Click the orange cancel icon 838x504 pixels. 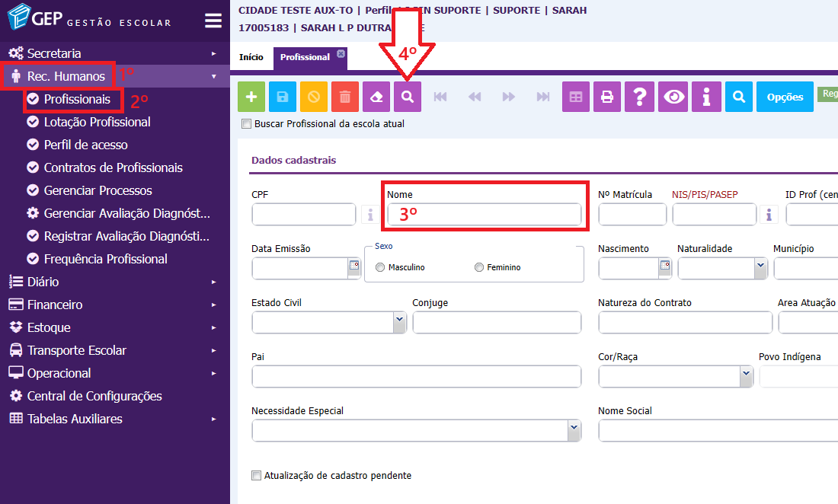(314, 97)
